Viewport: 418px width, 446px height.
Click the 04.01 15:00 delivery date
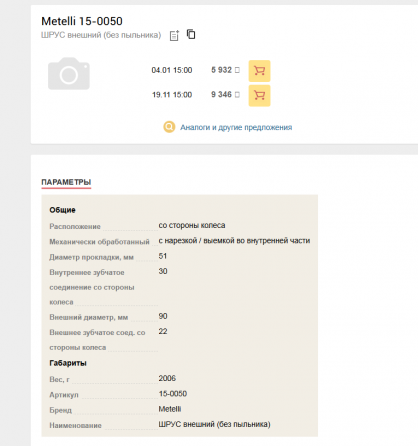172,70
